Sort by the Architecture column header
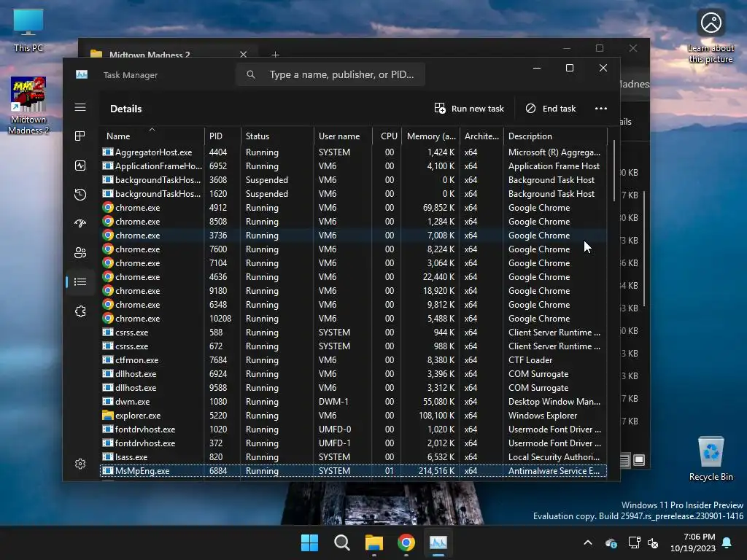This screenshot has width=747, height=560. [481, 136]
